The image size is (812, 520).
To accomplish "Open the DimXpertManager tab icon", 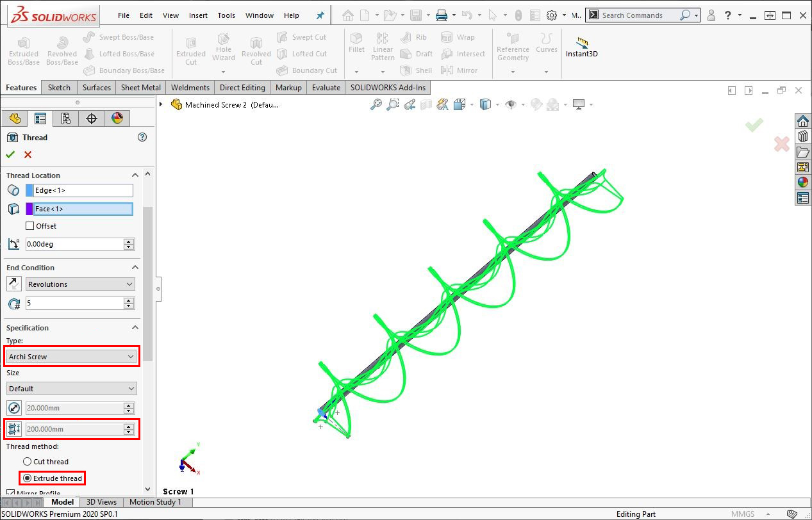I will [x=91, y=118].
